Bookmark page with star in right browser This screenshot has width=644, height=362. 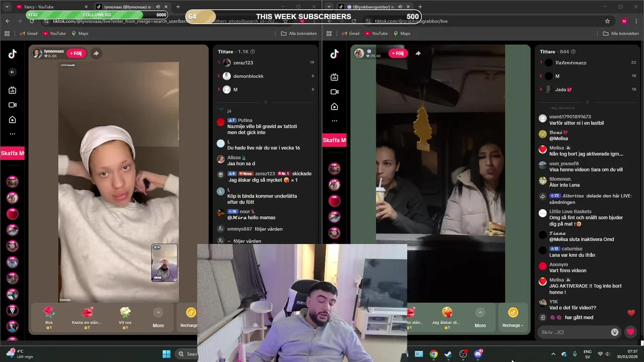607,21
